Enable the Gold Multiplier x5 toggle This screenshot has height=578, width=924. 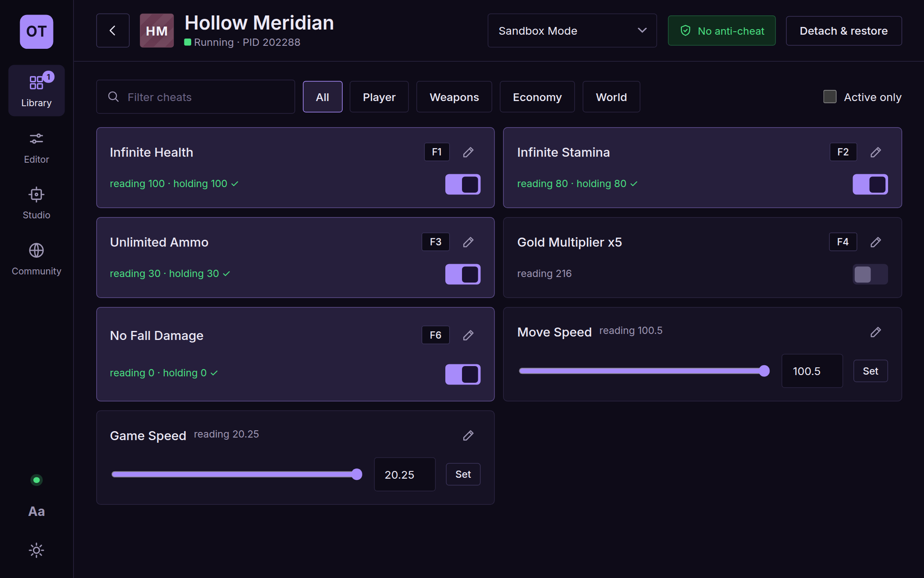click(x=870, y=274)
